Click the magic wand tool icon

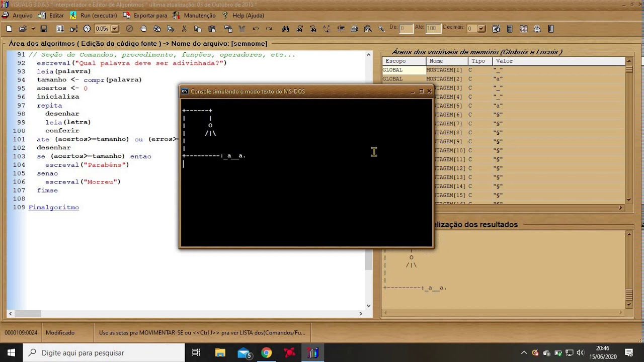tap(381, 29)
